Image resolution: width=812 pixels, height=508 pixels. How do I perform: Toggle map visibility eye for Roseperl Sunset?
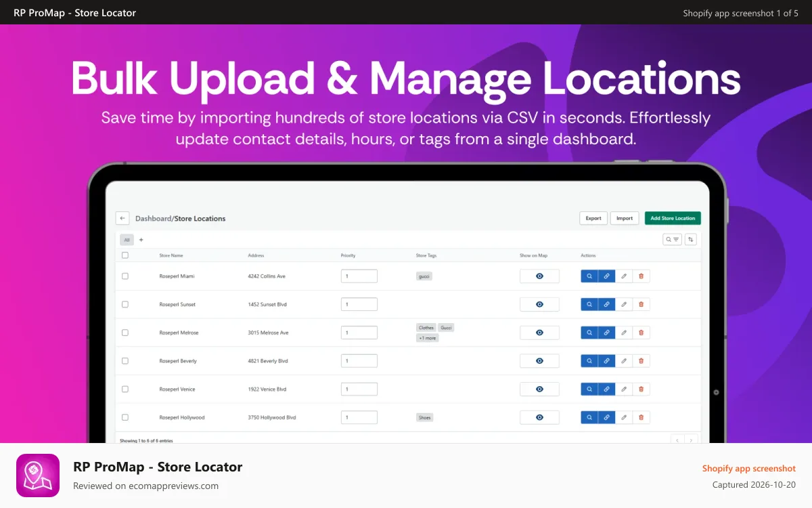(x=539, y=304)
